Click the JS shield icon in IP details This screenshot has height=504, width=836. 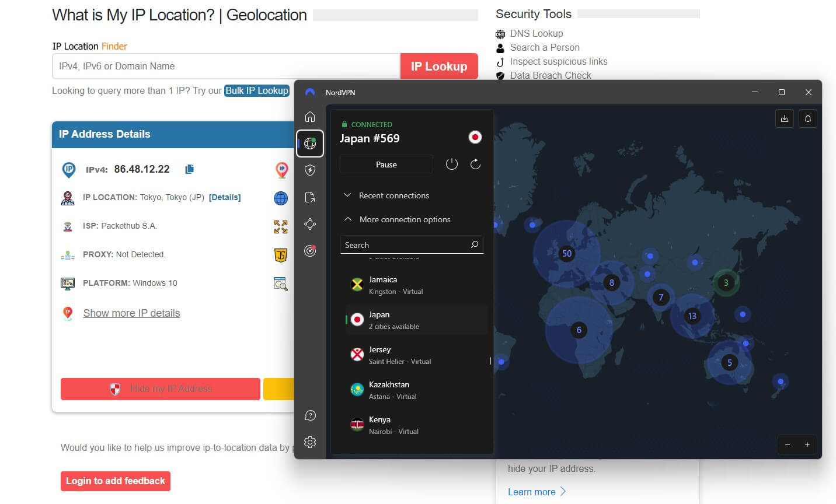281,255
